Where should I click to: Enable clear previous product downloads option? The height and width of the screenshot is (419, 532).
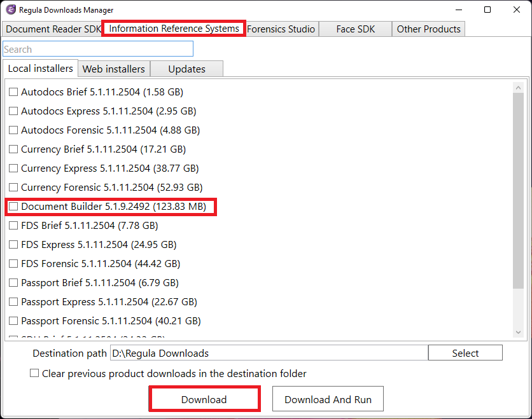34,373
